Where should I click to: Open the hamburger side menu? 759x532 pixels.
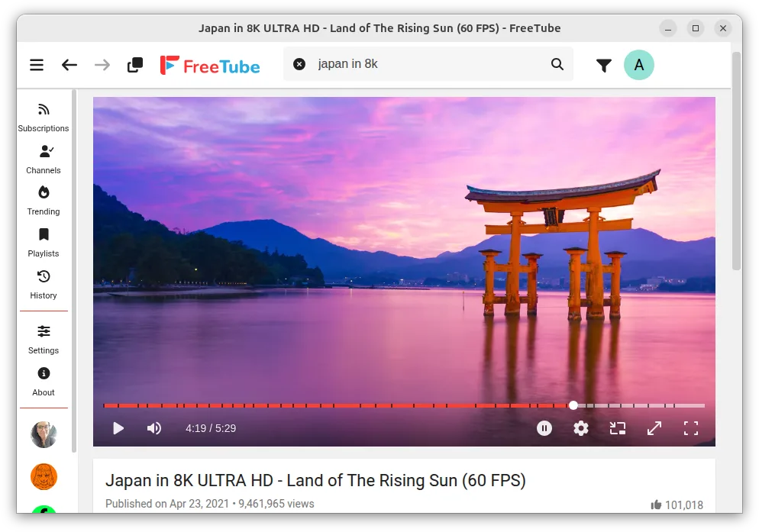coord(37,65)
